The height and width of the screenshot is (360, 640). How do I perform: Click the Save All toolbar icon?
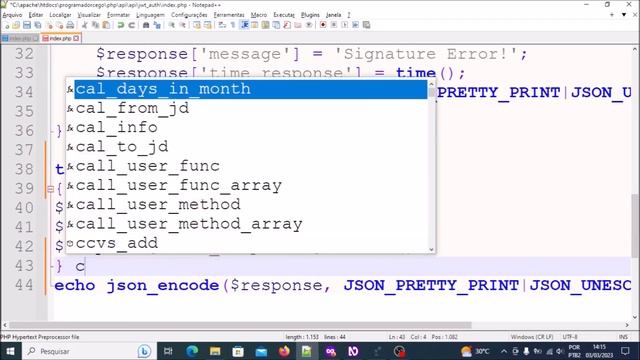37,25
